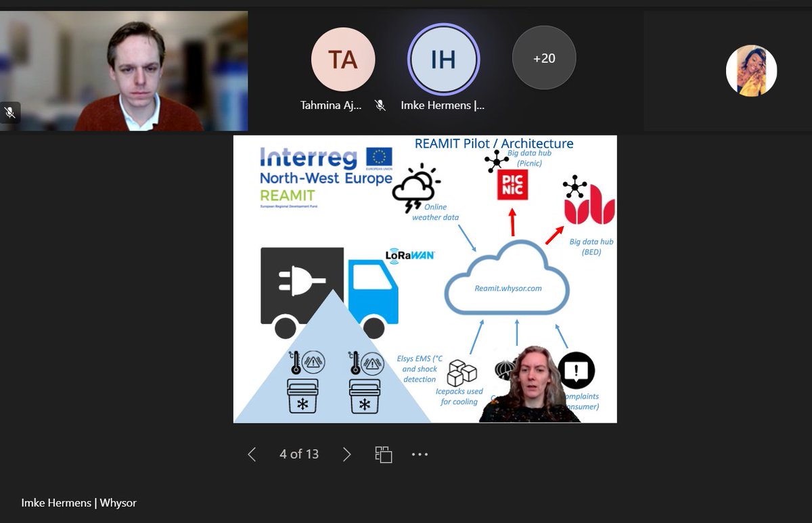Select the man's video feed tile
812x523 pixels.
(x=124, y=71)
